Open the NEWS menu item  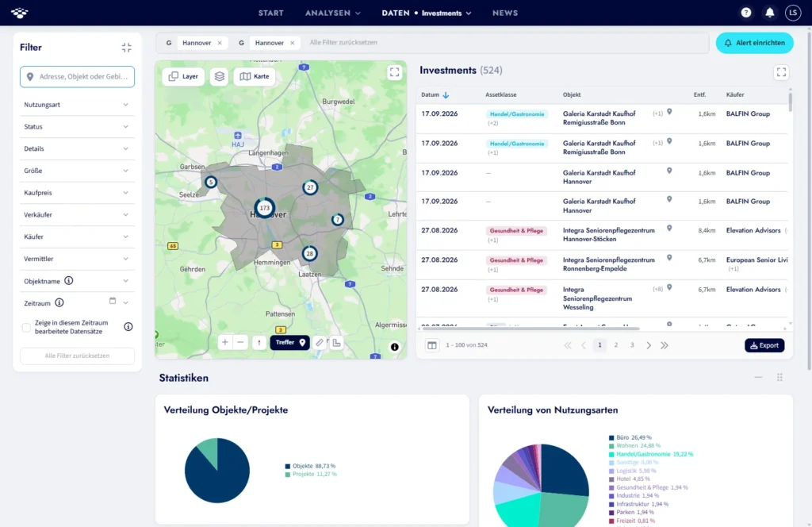pyautogui.click(x=505, y=13)
